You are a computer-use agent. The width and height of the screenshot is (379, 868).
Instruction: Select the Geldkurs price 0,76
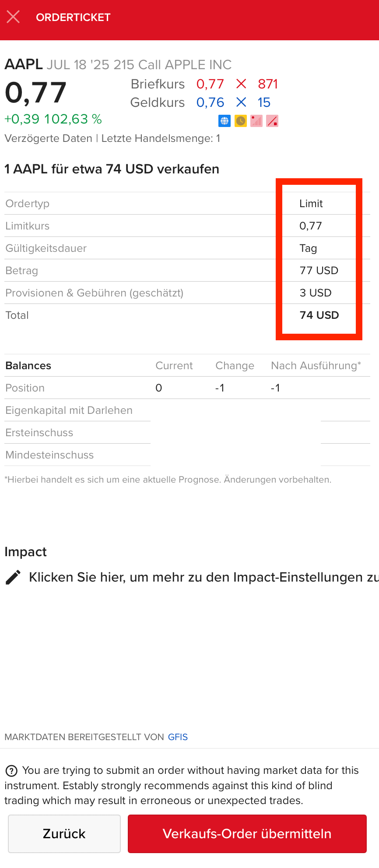point(210,102)
